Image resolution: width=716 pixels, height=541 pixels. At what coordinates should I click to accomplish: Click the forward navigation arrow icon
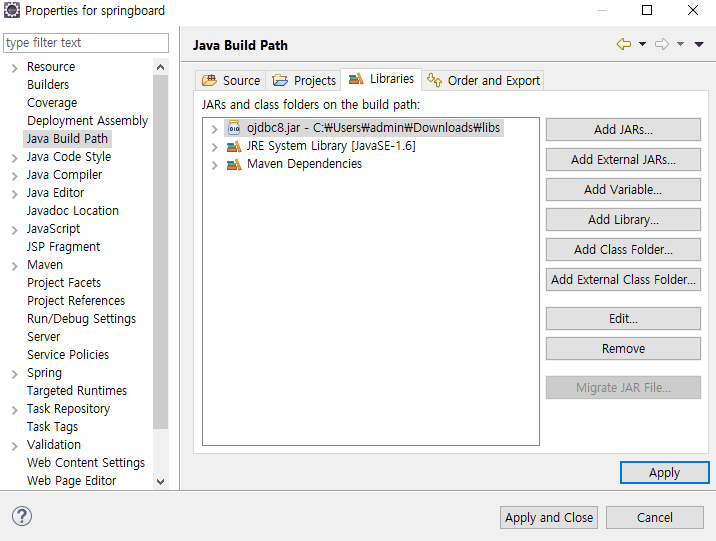[662, 44]
